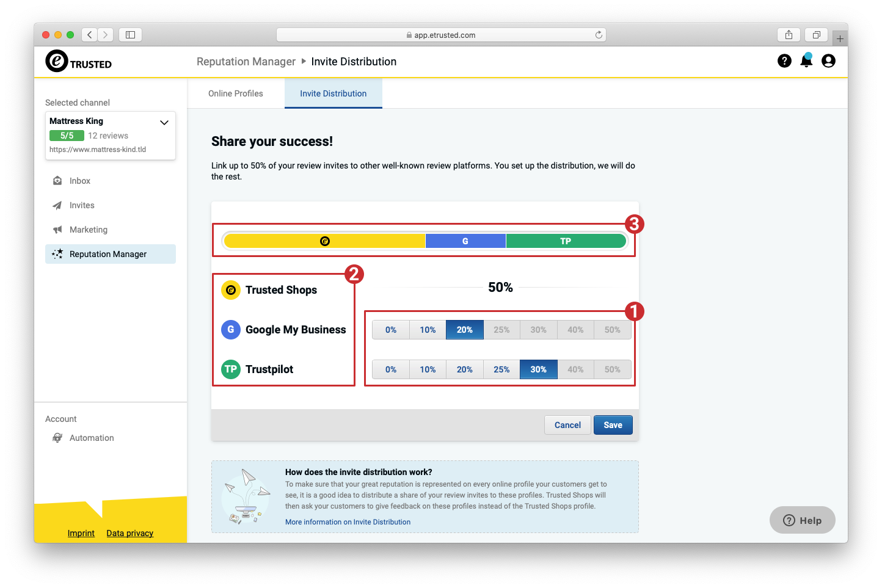Click green TP segment of distribution bar

click(566, 241)
